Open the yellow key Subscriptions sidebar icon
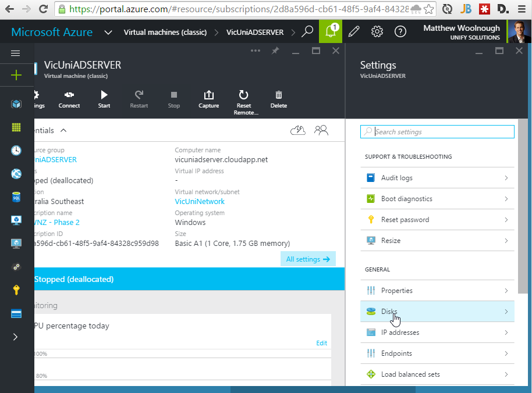Viewport: 532px width, 393px height. (x=16, y=290)
